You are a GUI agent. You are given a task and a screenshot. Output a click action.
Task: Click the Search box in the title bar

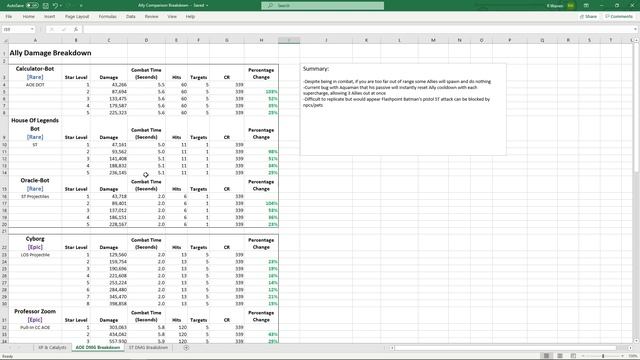point(322,6)
